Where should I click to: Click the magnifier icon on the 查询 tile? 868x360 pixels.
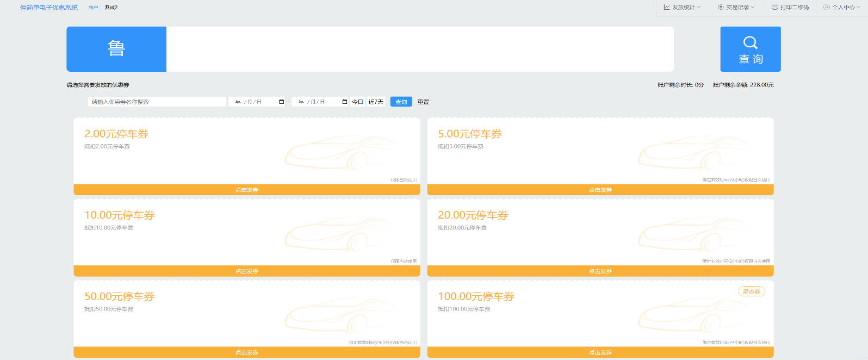click(751, 42)
